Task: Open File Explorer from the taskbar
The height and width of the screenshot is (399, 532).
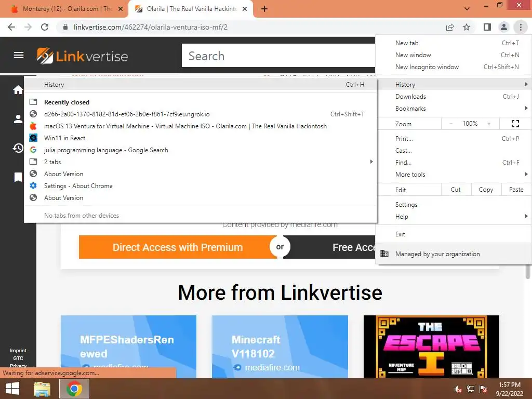Action: 42,389
